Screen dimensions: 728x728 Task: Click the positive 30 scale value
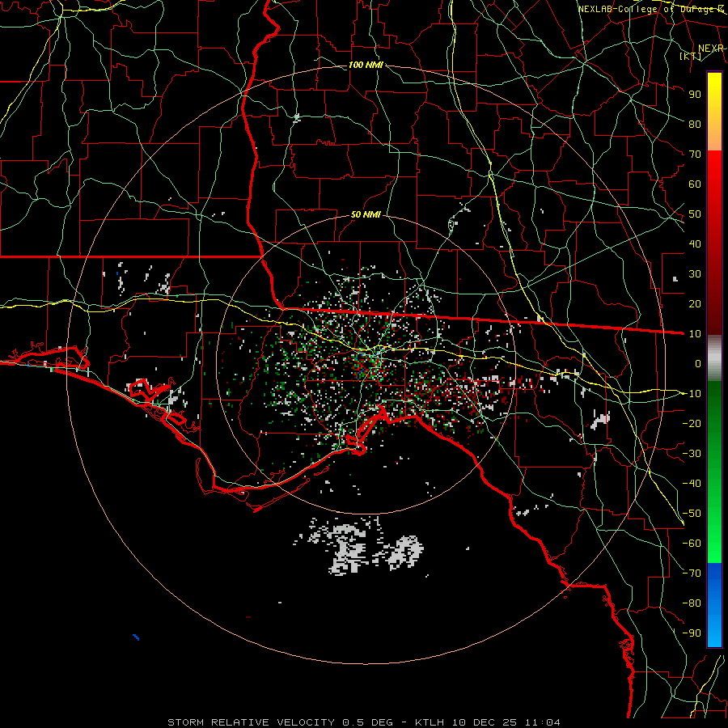pos(695,274)
